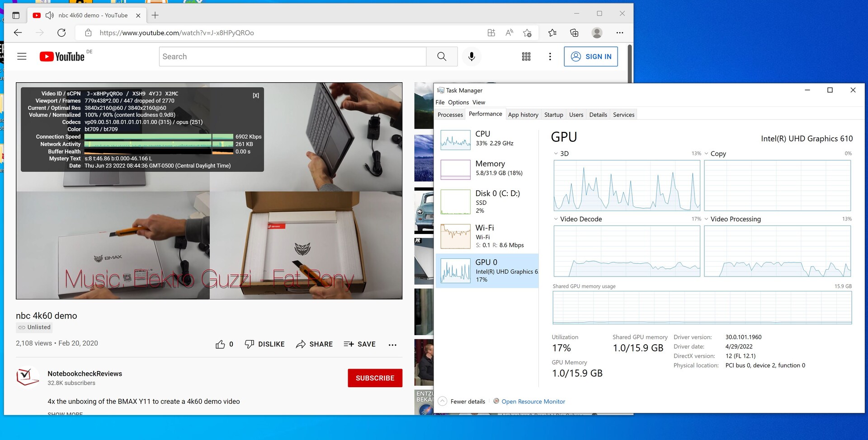Select Wi-Fi in the performance list
The image size is (868, 440).
pyautogui.click(x=487, y=236)
